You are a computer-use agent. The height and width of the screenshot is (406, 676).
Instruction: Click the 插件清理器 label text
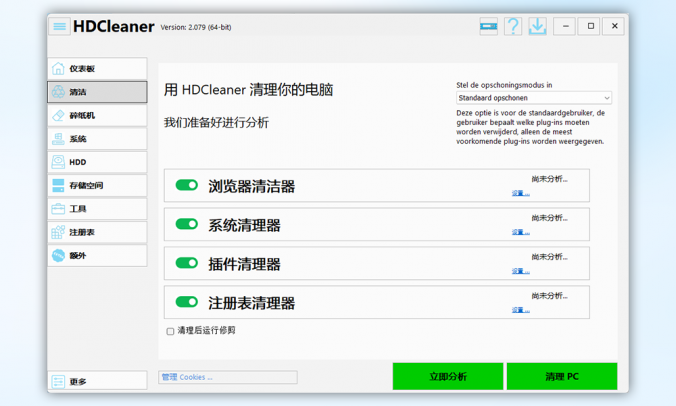coord(244,264)
